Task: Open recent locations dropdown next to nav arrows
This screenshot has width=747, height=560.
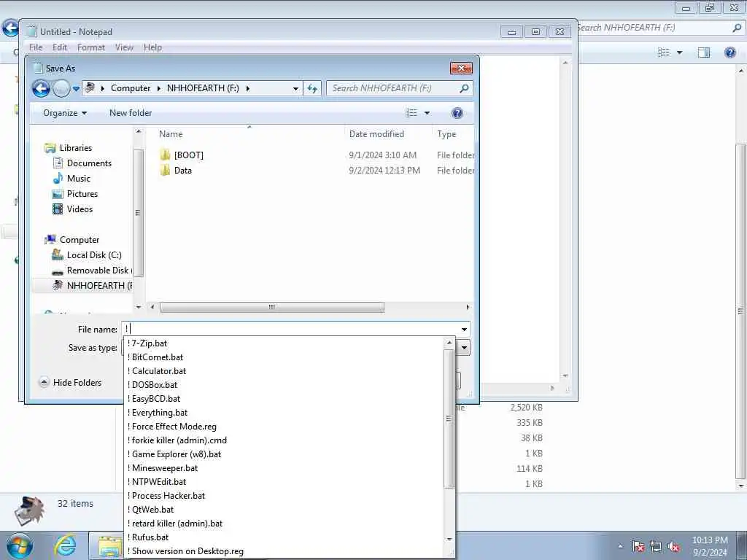Action: [76, 88]
